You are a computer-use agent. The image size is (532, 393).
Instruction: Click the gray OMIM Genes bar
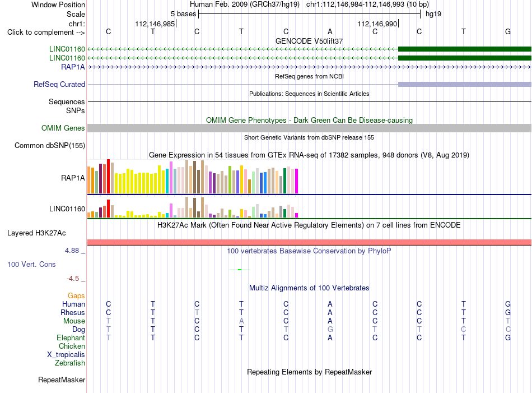point(310,128)
